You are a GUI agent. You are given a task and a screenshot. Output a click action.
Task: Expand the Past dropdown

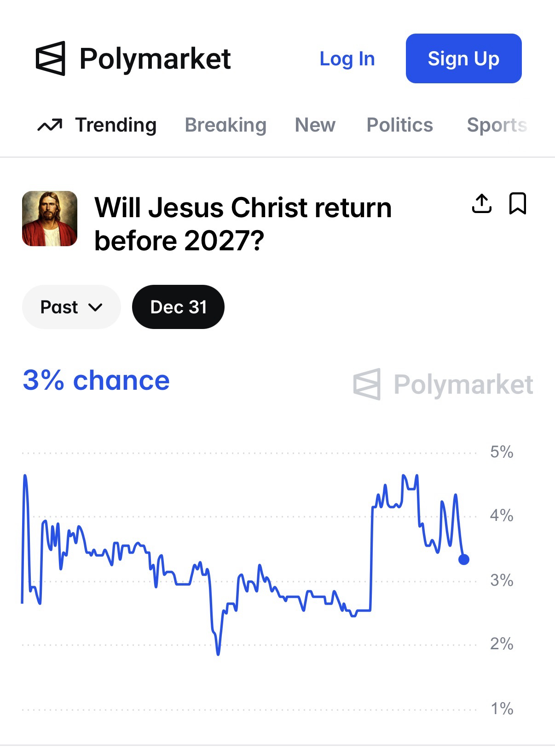tap(71, 307)
